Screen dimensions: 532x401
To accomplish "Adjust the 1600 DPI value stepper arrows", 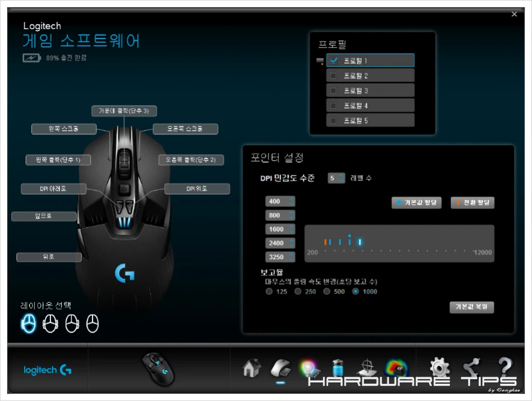I will tap(291, 229).
